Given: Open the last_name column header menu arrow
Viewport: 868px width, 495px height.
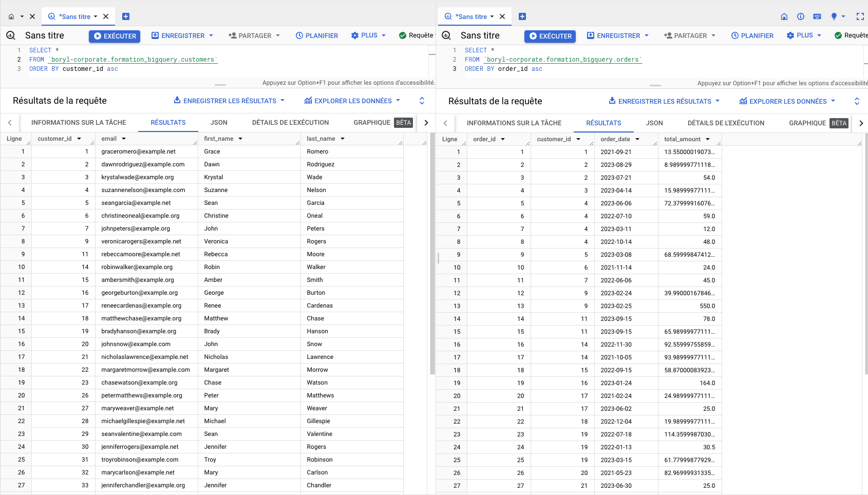Looking at the screenshot, I should pyautogui.click(x=343, y=139).
